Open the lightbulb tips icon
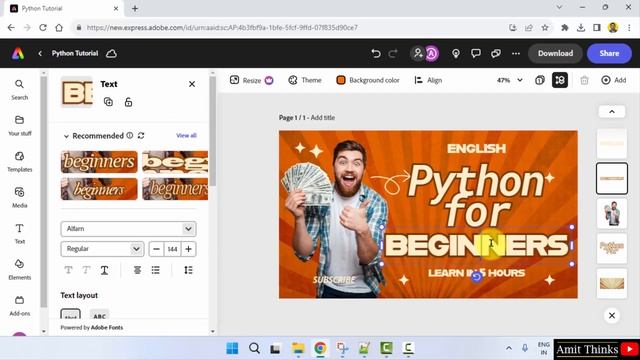Viewport: 640px width, 360px height. pyautogui.click(x=456, y=53)
